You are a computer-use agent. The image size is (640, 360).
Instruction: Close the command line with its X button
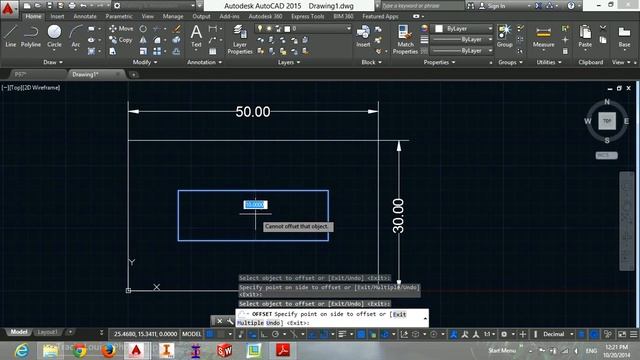219,321
